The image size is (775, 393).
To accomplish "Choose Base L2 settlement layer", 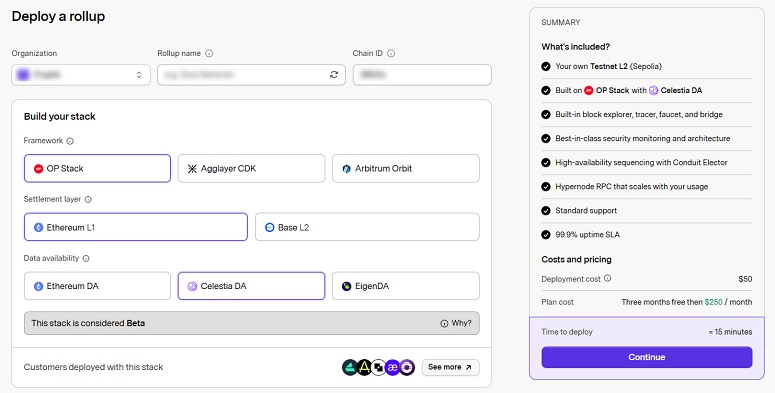I will [367, 227].
